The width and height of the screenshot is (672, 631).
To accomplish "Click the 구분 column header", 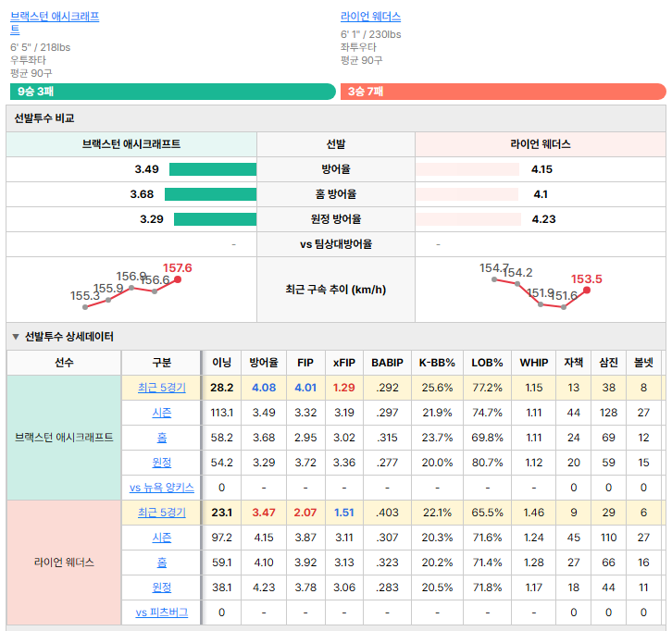I will coord(162,363).
